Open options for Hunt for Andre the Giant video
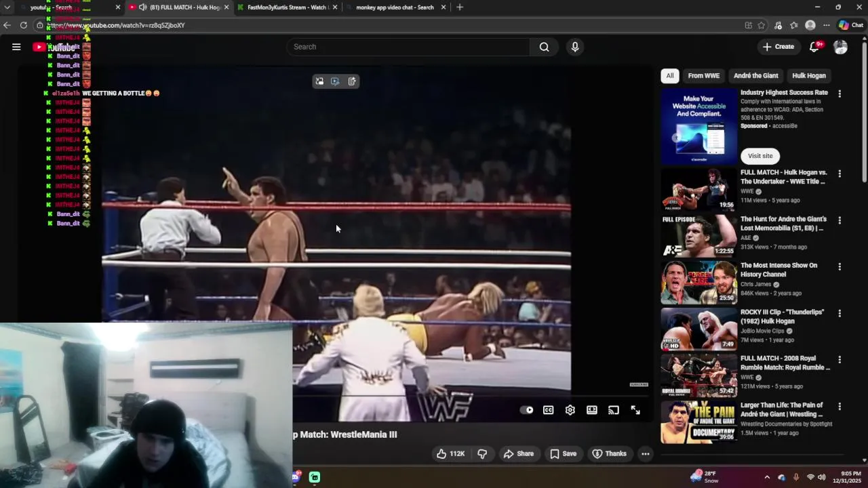 (x=840, y=220)
